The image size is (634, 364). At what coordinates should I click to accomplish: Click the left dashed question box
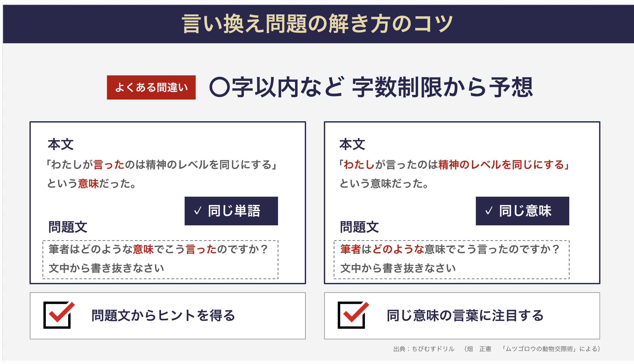(160, 260)
